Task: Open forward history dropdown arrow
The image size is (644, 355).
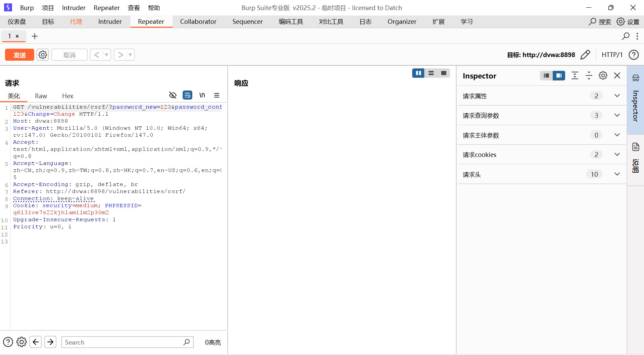Action: click(131, 55)
